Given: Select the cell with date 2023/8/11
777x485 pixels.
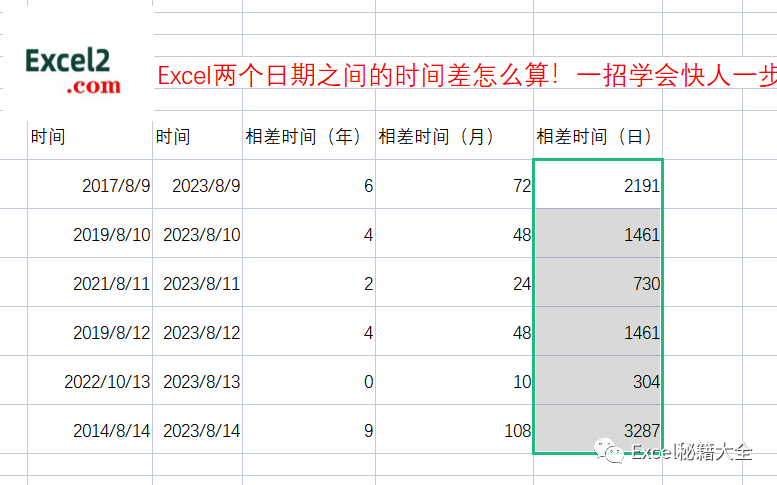Looking at the screenshot, I should click(x=198, y=282).
